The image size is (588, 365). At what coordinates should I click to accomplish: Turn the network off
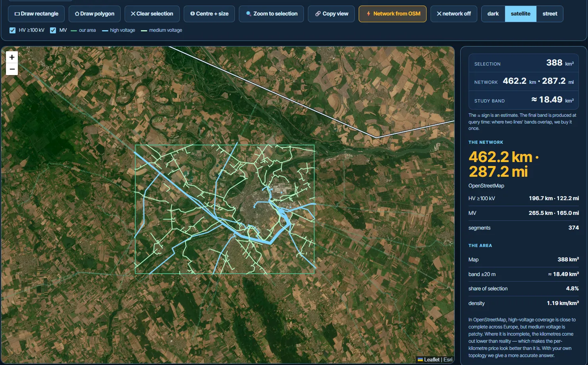(x=453, y=14)
